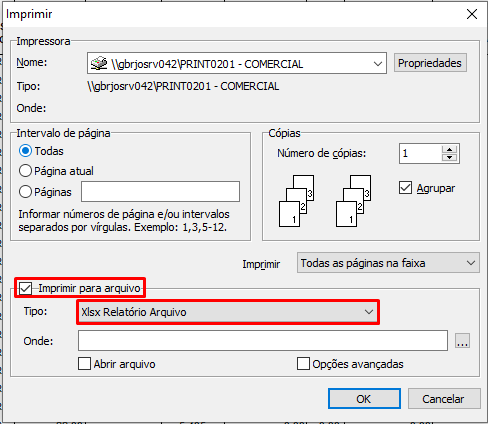
Task: Click the browse ellipsis button
Action: [462, 341]
